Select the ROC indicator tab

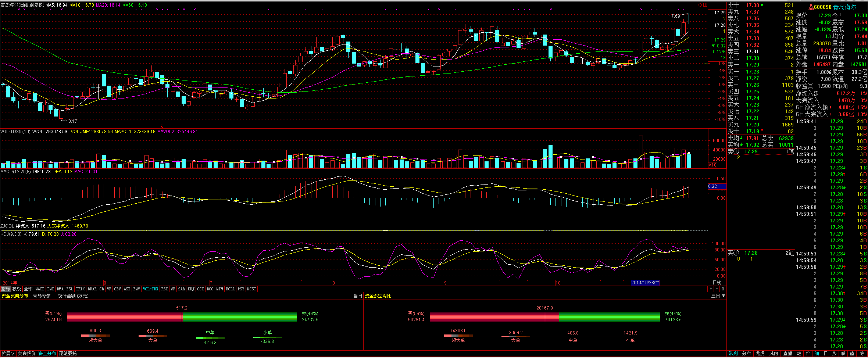click(x=210, y=289)
